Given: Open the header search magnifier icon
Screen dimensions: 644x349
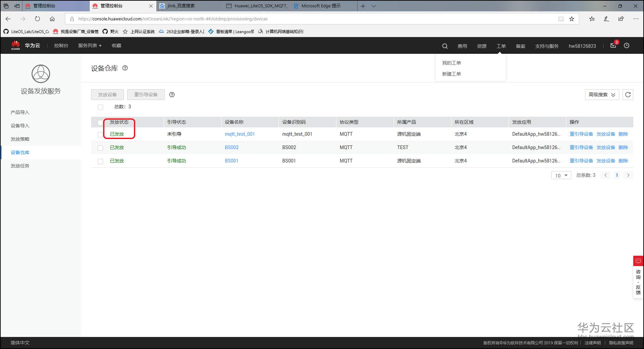Looking at the screenshot, I should 445,46.
